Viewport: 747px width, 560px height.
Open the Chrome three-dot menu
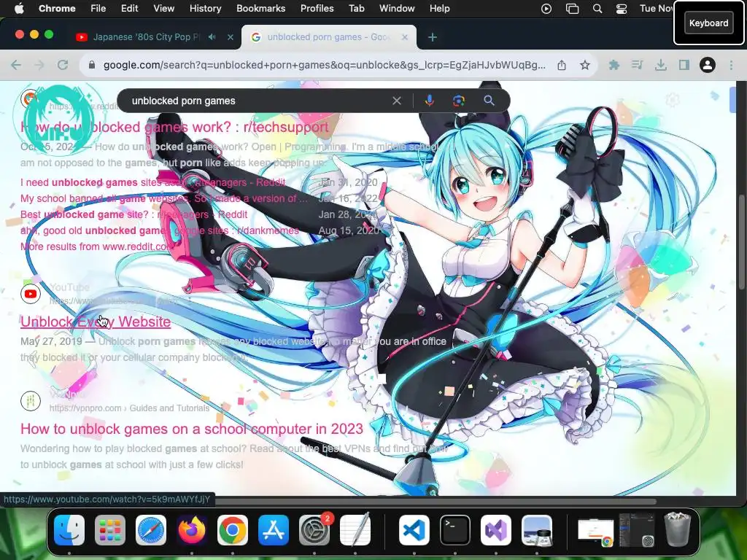point(731,65)
